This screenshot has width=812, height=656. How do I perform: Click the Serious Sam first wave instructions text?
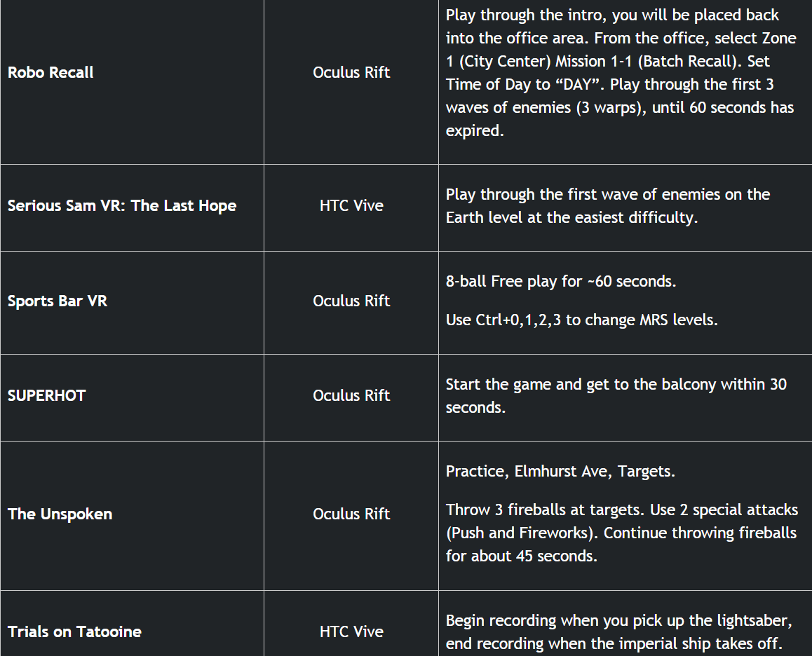point(607,206)
